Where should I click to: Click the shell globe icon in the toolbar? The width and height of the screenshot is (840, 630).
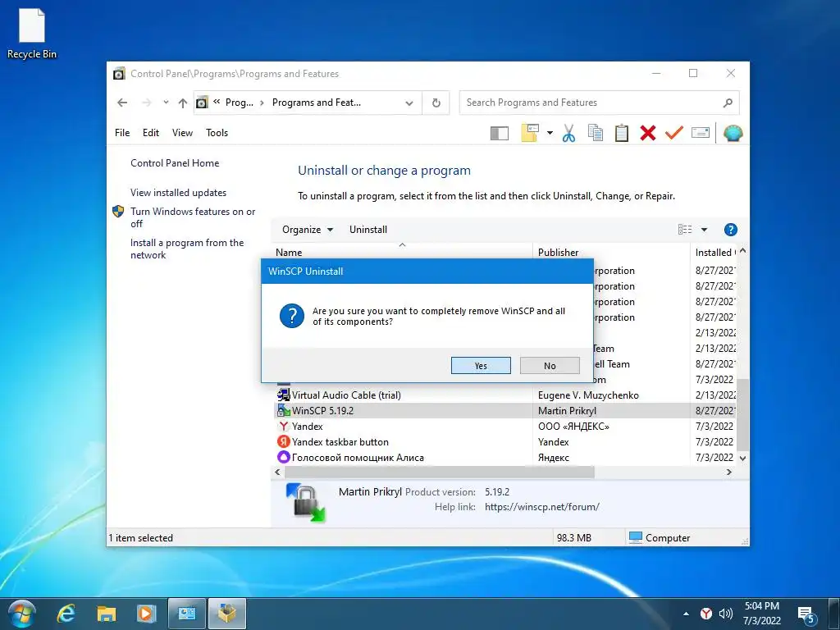click(733, 133)
